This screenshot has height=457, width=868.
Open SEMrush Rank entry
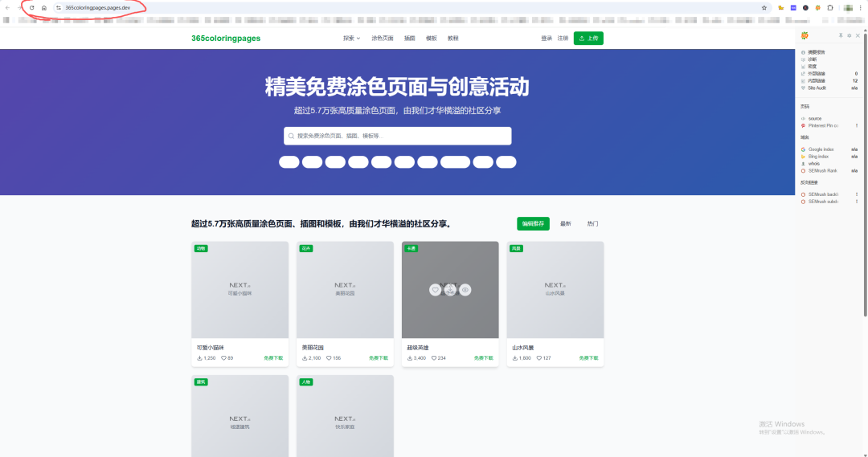tap(823, 171)
